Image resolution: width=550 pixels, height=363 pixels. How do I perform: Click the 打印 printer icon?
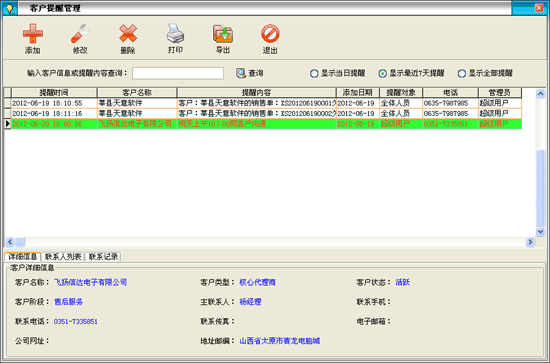(175, 33)
